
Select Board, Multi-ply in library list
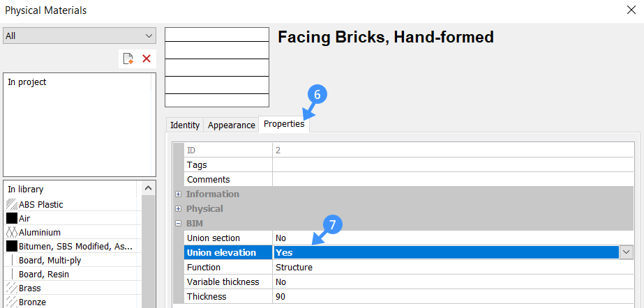tap(50, 260)
